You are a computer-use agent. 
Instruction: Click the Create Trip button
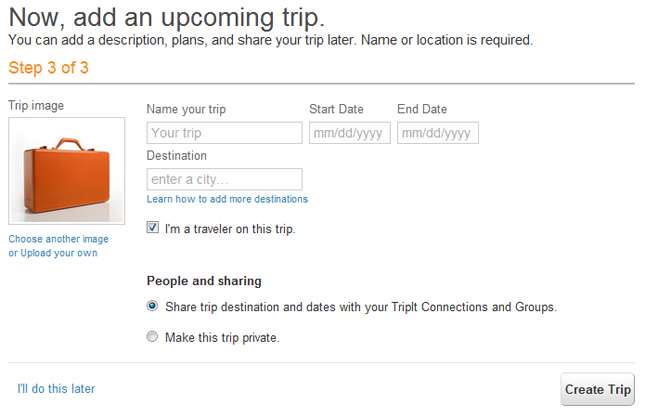click(597, 389)
